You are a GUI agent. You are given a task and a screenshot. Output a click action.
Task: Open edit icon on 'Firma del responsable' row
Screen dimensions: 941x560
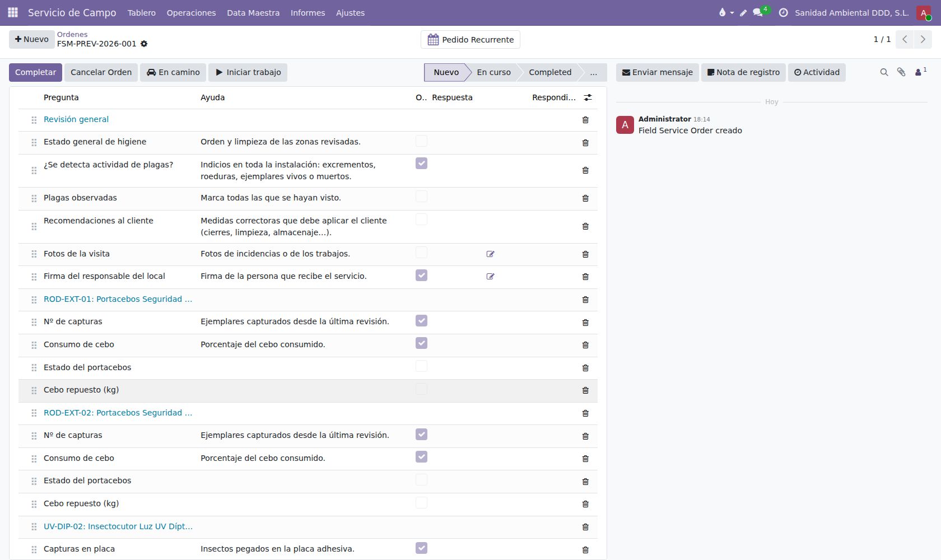click(490, 277)
